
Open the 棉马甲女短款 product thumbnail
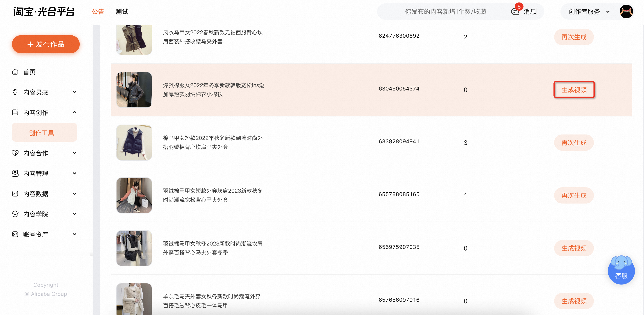point(134,142)
